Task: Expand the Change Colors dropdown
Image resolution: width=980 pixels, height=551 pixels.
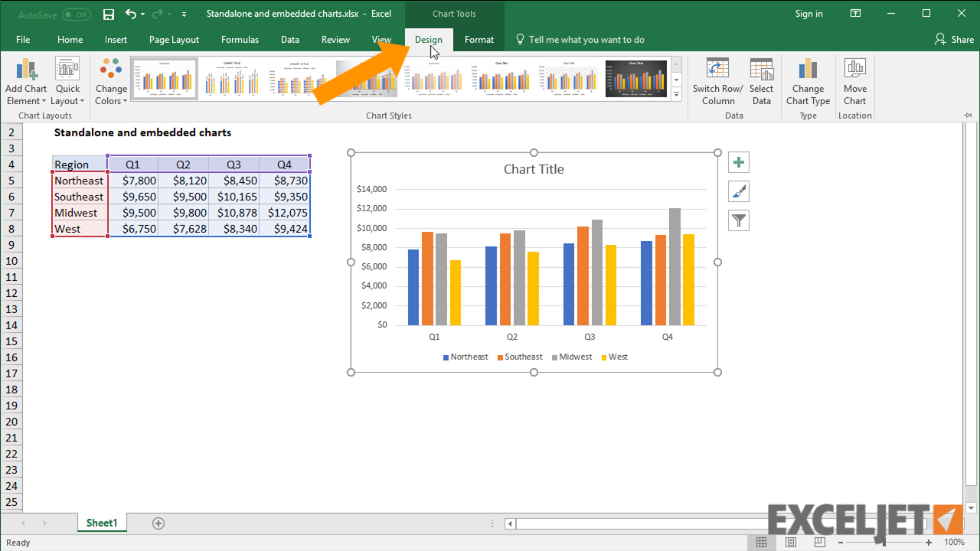Action: 111,94
